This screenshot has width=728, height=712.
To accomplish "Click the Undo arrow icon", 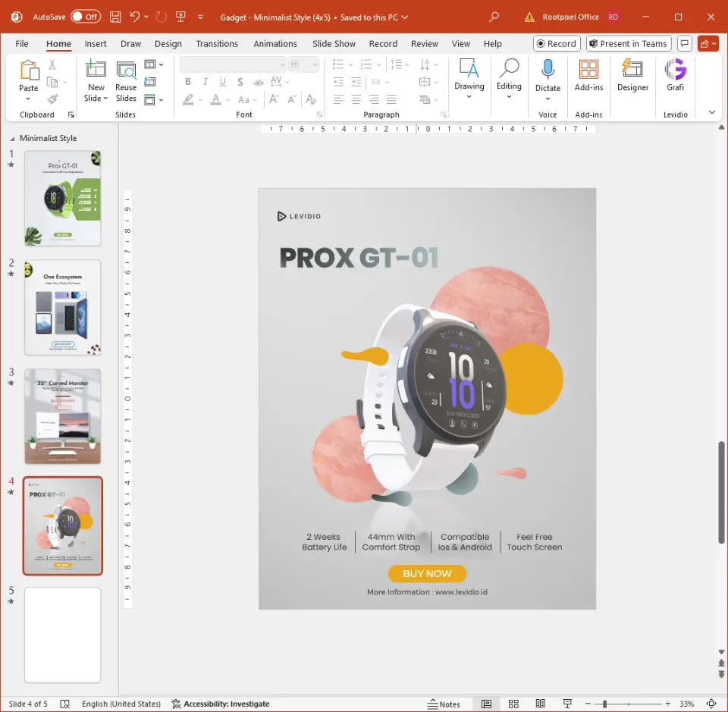I will [135, 17].
